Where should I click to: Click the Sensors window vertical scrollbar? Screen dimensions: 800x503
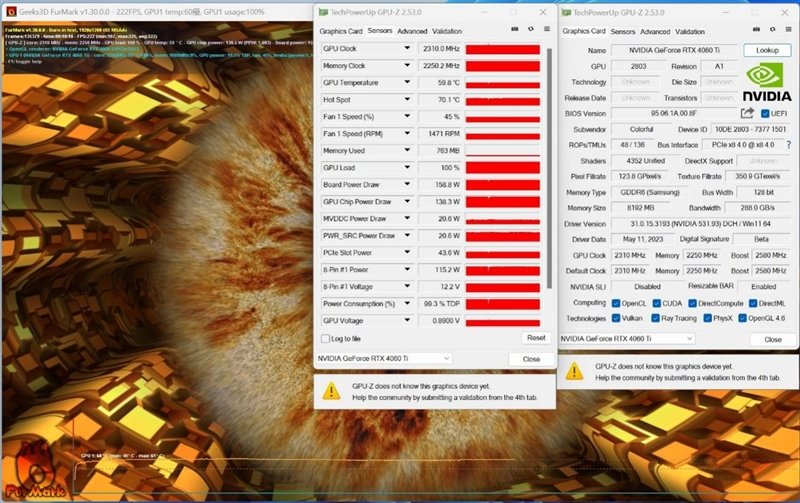(549, 168)
